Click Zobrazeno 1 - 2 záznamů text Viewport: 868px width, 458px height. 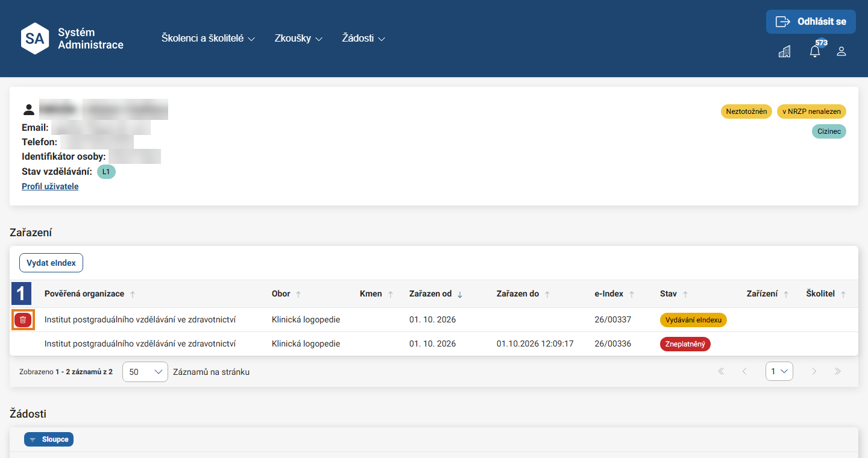click(66, 372)
